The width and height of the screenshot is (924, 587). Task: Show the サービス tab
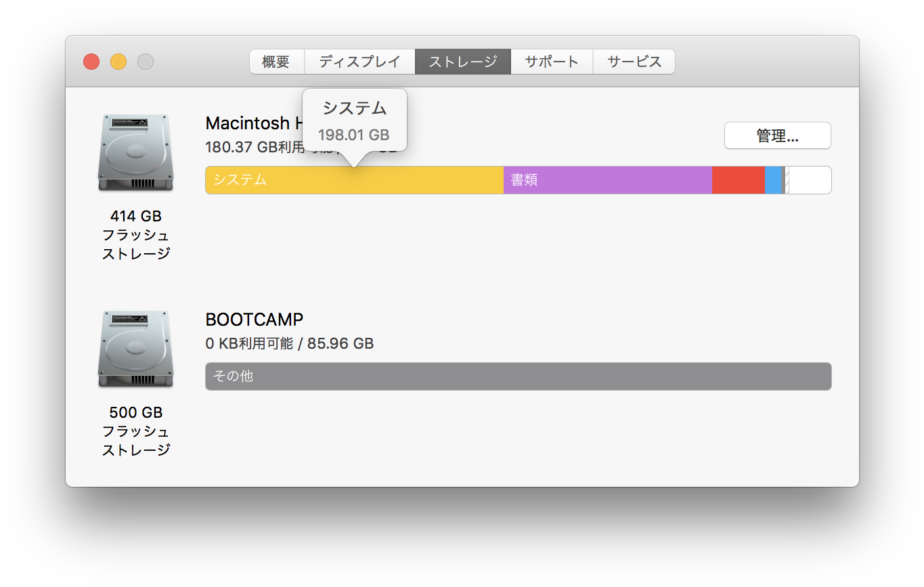(x=634, y=62)
